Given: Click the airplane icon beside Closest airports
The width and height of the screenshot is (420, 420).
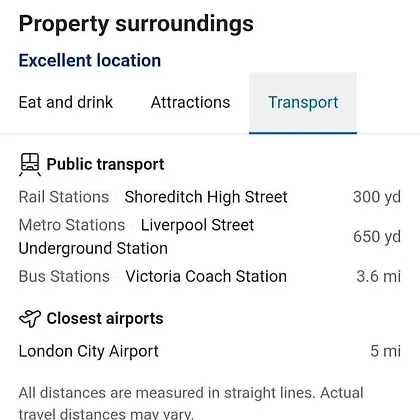Looking at the screenshot, I should pos(30,318).
